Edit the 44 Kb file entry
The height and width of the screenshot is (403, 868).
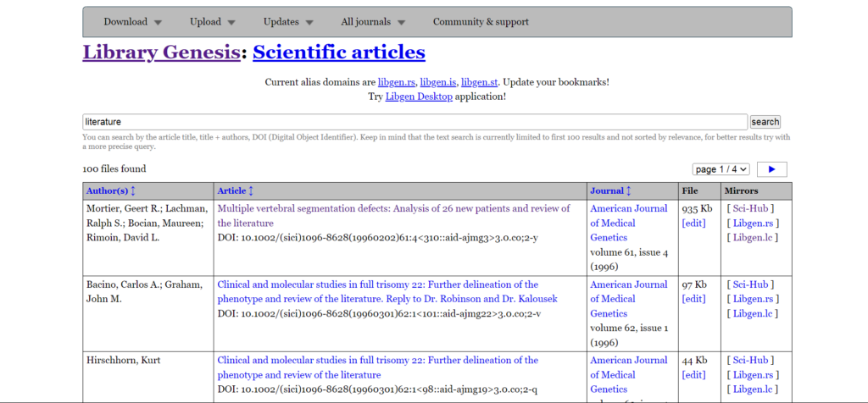(x=693, y=374)
